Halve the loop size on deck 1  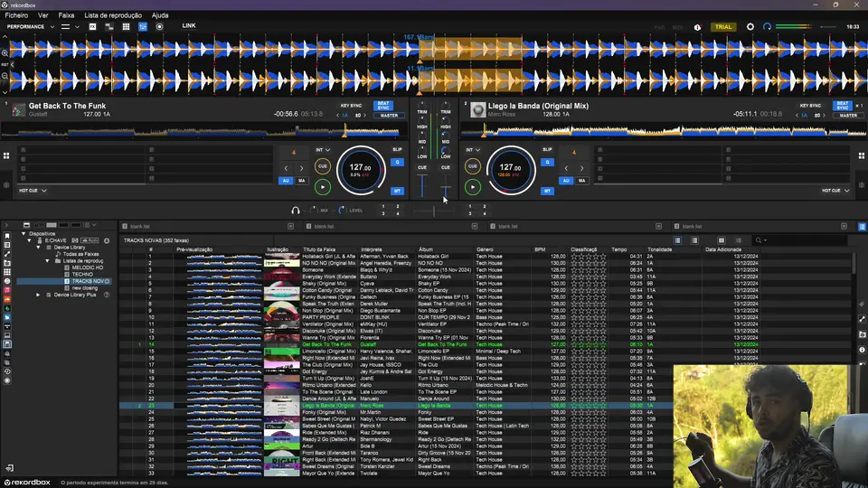pos(286,168)
